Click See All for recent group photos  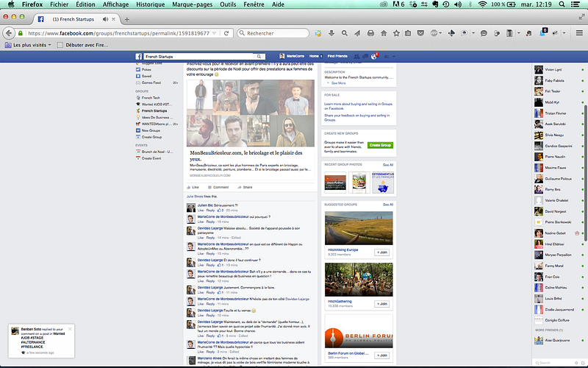pos(388,165)
